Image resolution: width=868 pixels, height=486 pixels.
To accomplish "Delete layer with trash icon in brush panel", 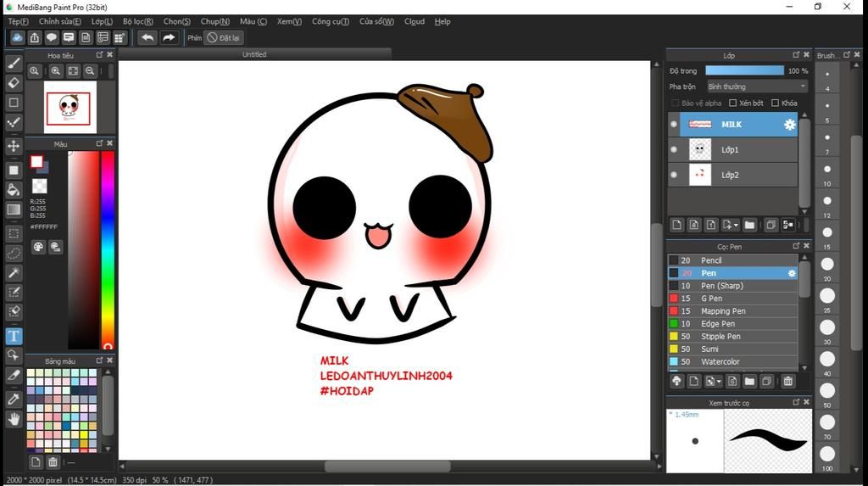I will pos(787,382).
